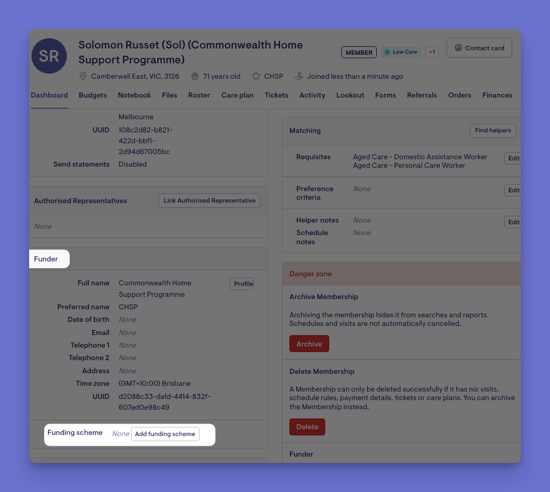Click the SR avatar circle
This screenshot has width=550, height=492.
(49, 56)
